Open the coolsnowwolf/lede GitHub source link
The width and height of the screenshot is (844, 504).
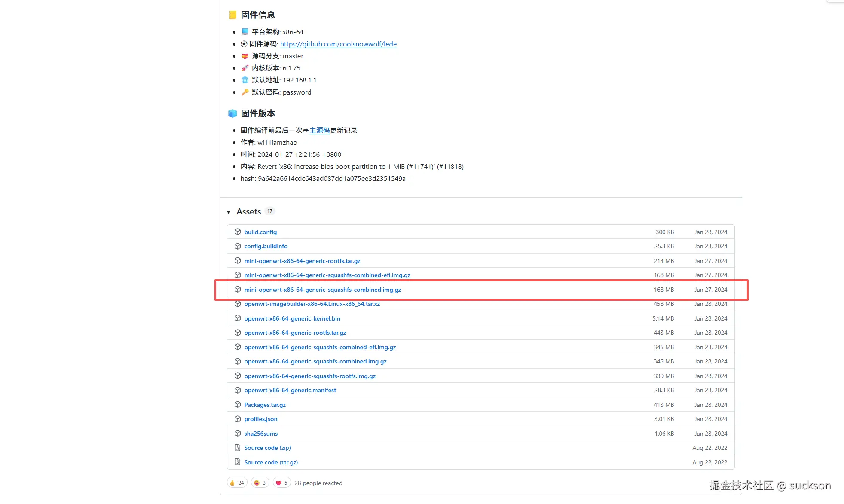[x=338, y=44]
